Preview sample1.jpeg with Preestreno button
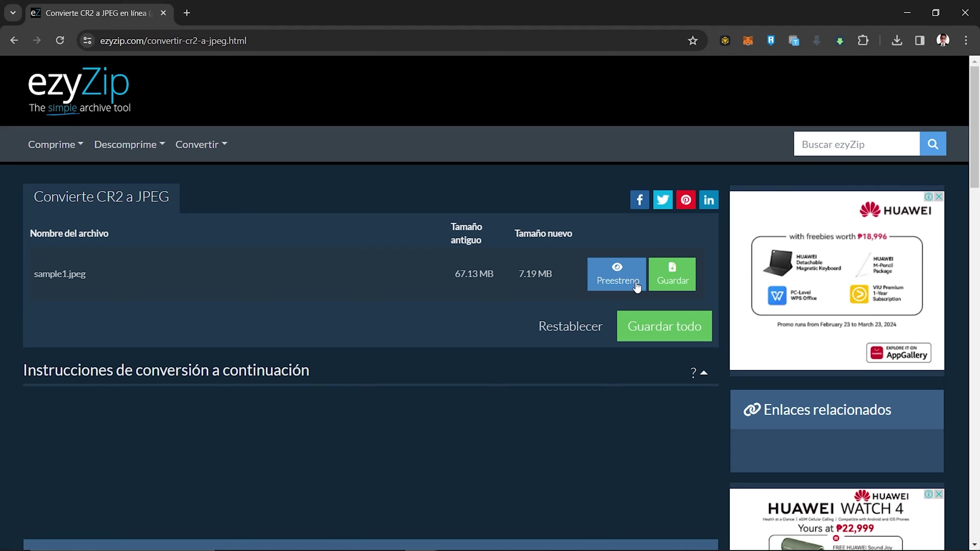Viewport: 980px width, 551px height. tap(617, 274)
